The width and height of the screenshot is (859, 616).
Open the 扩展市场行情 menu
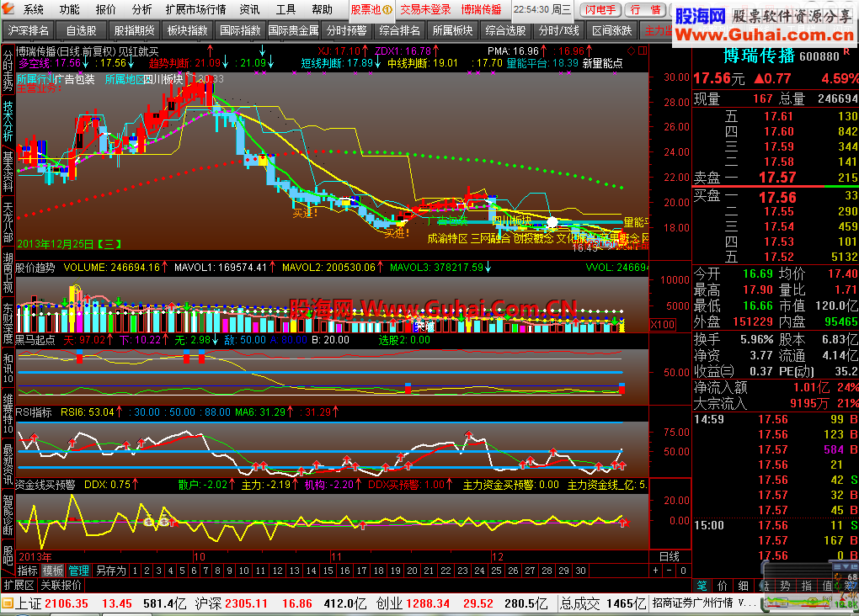[195, 9]
